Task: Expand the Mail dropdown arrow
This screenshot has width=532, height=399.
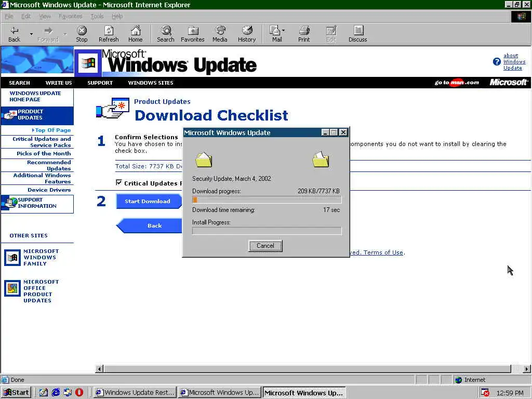Action: [284, 31]
